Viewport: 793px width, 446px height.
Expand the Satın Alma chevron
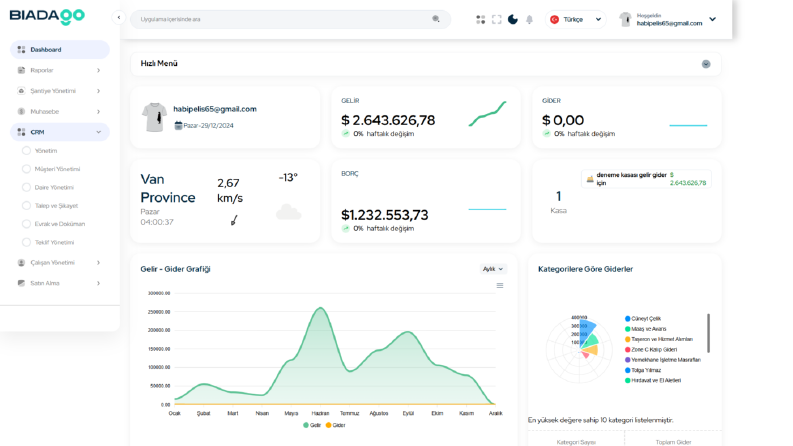point(98,283)
